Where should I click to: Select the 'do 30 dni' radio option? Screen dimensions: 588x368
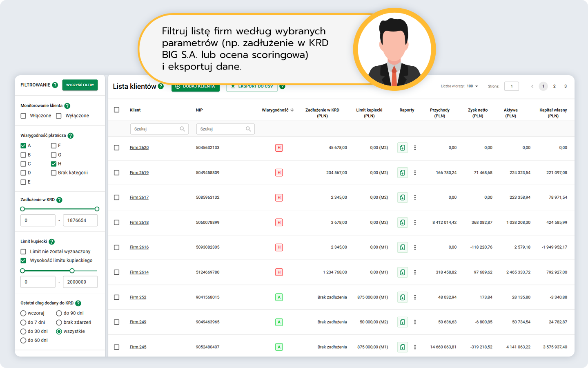tap(23, 332)
